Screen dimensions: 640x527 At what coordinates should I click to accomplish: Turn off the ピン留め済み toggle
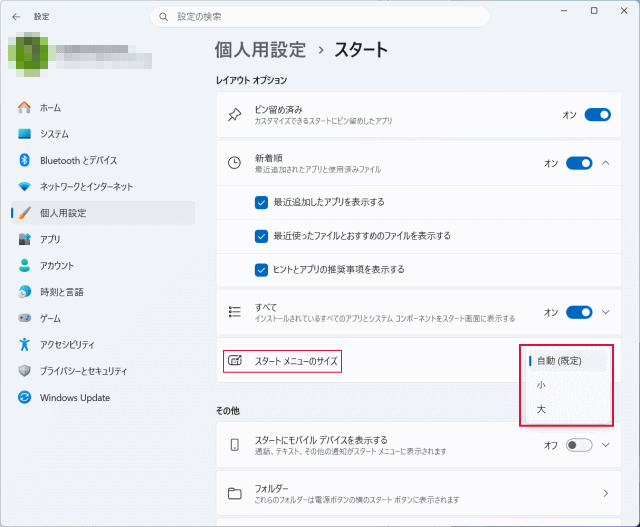pyautogui.click(x=598, y=115)
